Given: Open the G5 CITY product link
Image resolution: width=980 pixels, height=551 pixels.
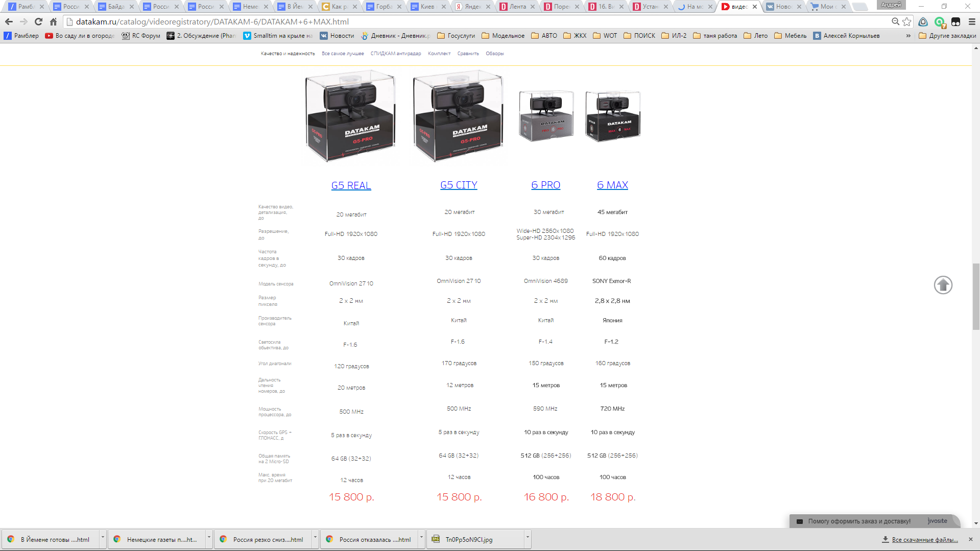Looking at the screenshot, I should [459, 185].
